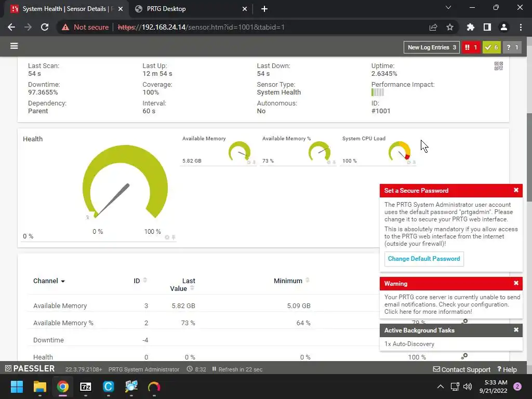Open notification center badge
The image size is (532, 399).
click(x=517, y=387)
